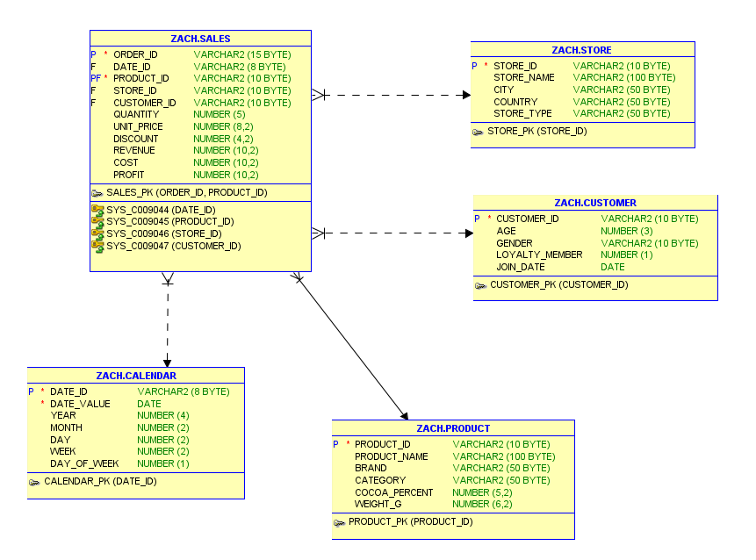Click SYS_C009047 (CUSTOMER_ID) constraint text
The width and height of the screenshot is (756, 560).
point(174,246)
